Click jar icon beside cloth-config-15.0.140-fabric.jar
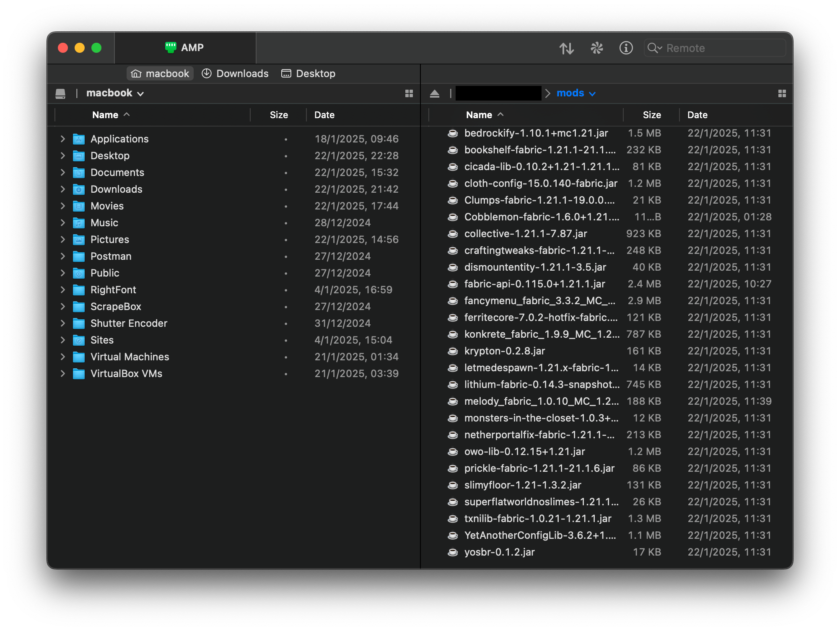The width and height of the screenshot is (840, 631). pos(453,184)
